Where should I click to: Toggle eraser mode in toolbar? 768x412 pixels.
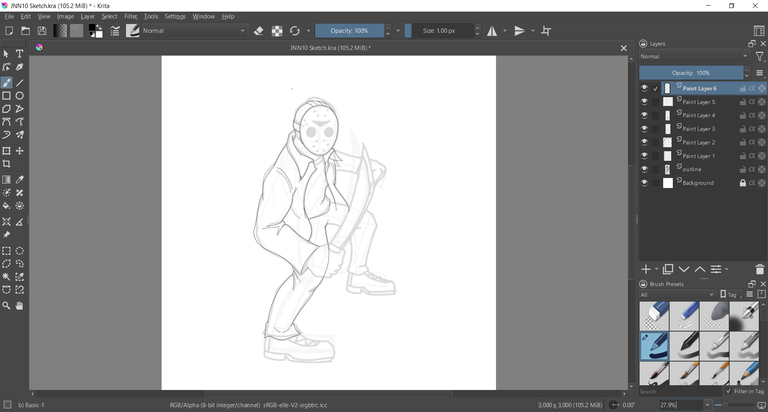tap(259, 31)
